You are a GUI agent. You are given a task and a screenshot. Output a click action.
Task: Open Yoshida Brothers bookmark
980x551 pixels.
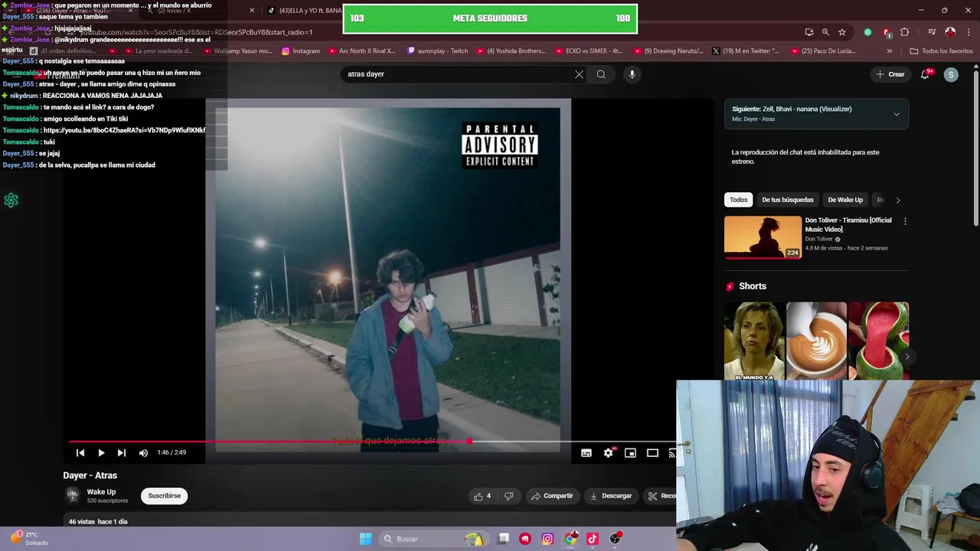(511, 51)
